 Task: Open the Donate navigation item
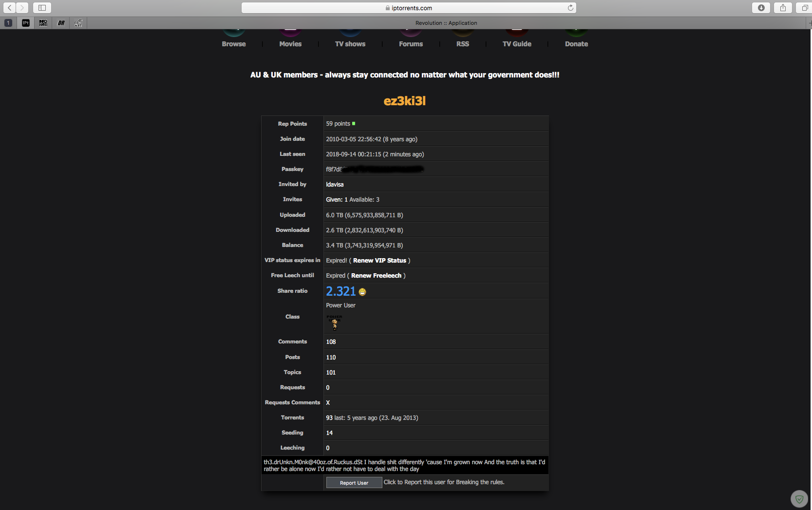[x=576, y=44]
